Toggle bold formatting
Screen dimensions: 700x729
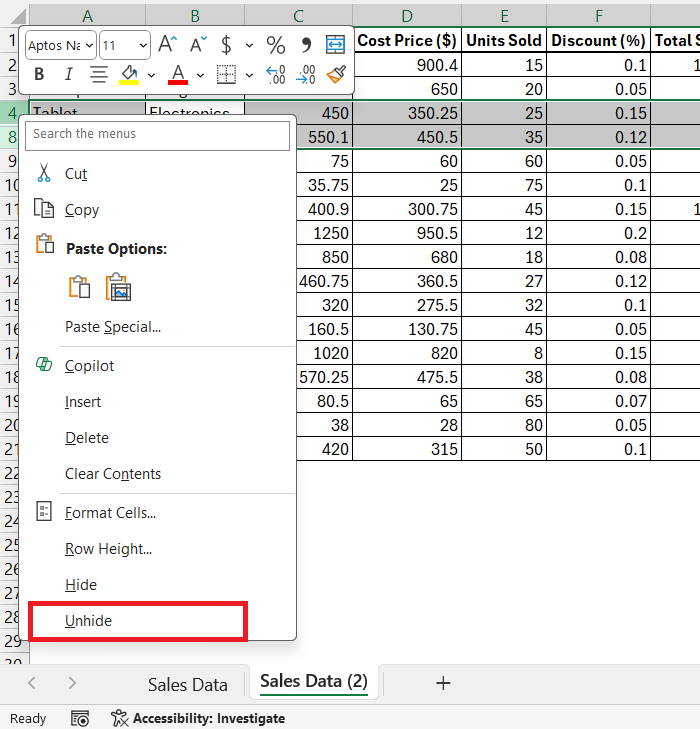(40, 74)
